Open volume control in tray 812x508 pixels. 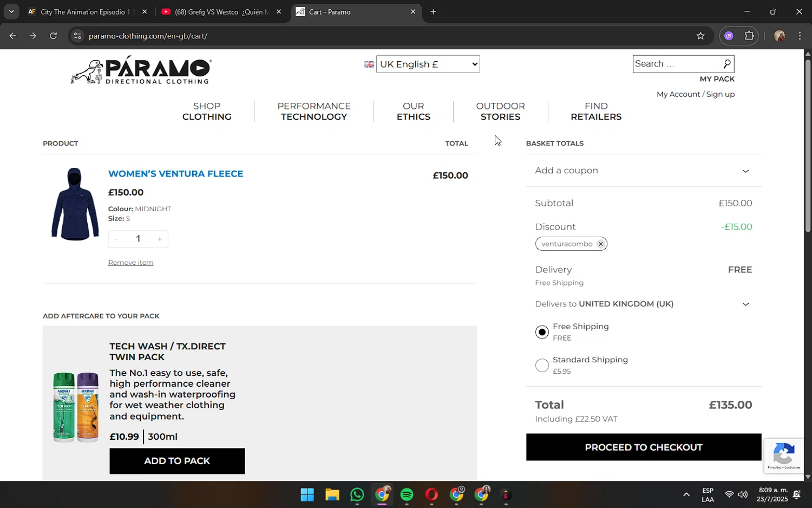(x=743, y=494)
